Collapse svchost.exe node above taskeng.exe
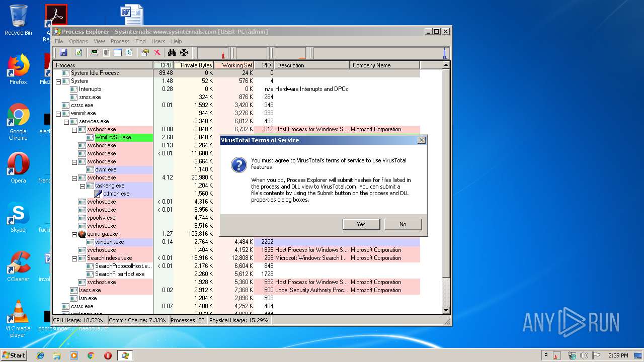 74,177
